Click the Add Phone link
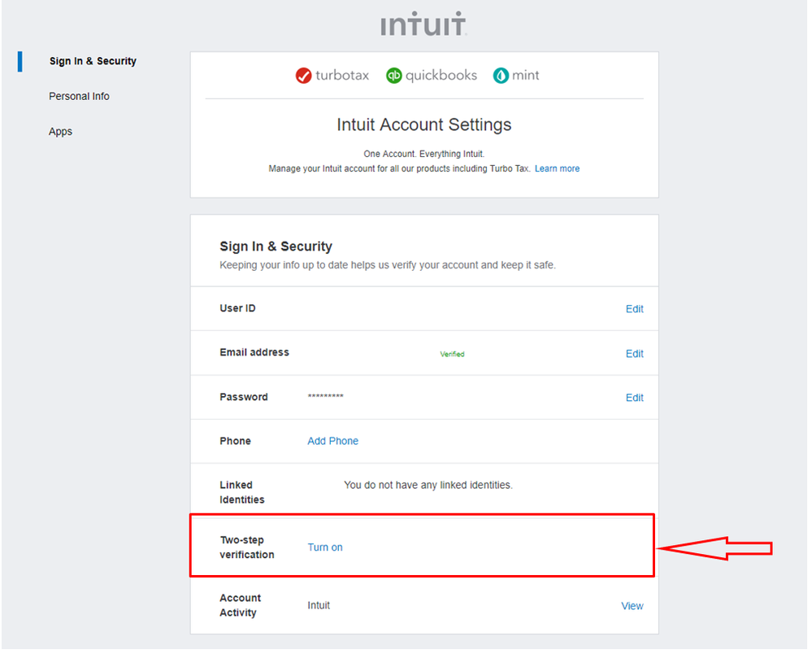The height and width of the screenshot is (654, 812). [x=332, y=441]
